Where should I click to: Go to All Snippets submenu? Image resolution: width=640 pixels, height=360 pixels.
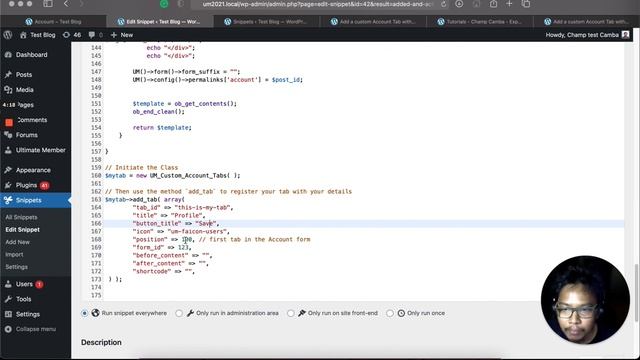[21, 218]
